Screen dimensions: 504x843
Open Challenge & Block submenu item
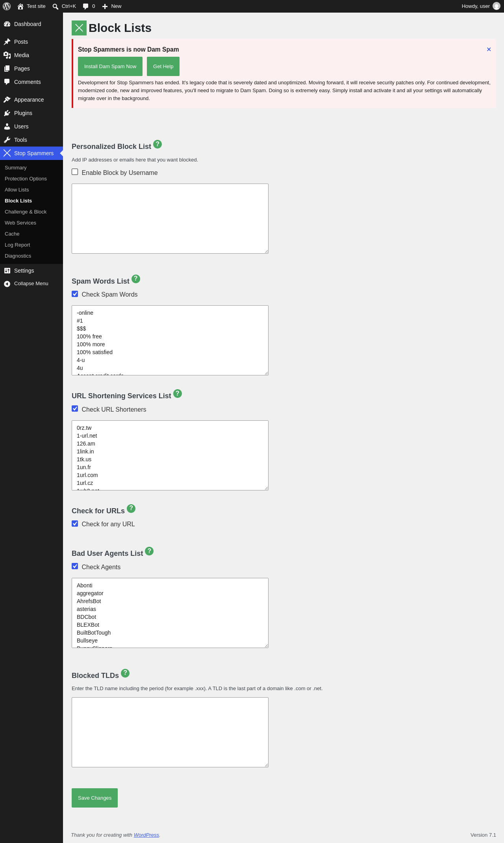26,212
